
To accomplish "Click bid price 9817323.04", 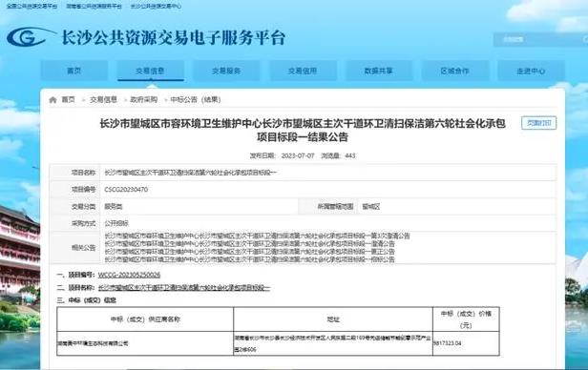I will [448, 343].
